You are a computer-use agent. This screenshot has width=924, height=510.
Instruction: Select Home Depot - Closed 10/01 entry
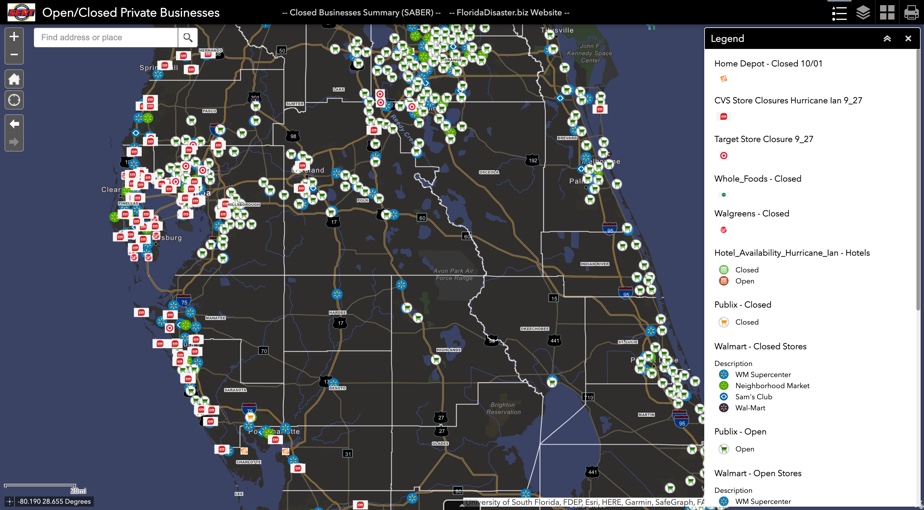pyautogui.click(x=768, y=64)
